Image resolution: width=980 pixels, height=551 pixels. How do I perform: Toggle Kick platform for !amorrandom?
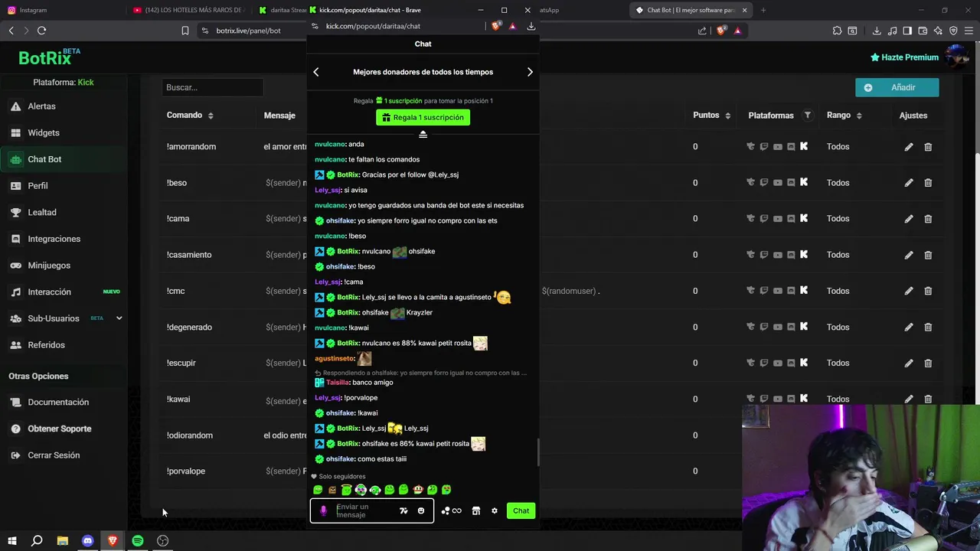(804, 146)
